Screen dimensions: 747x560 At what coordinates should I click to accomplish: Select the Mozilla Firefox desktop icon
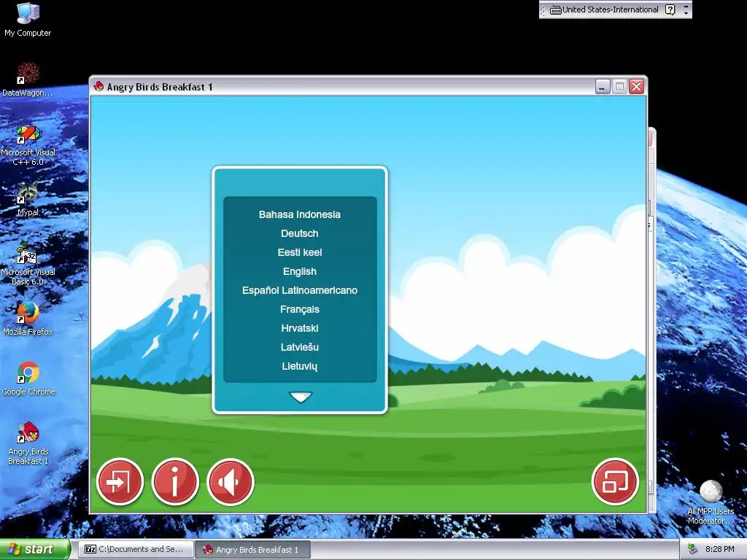pyautogui.click(x=28, y=319)
